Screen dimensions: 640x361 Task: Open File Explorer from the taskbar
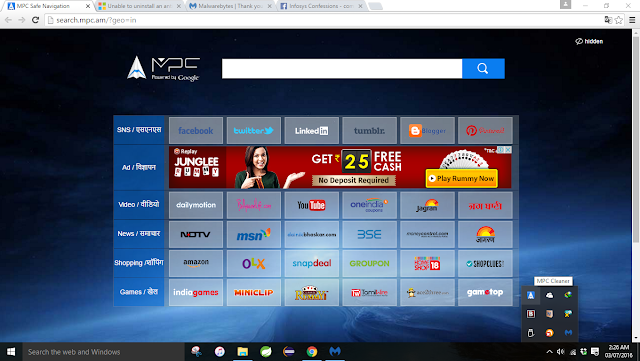(243, 352)
